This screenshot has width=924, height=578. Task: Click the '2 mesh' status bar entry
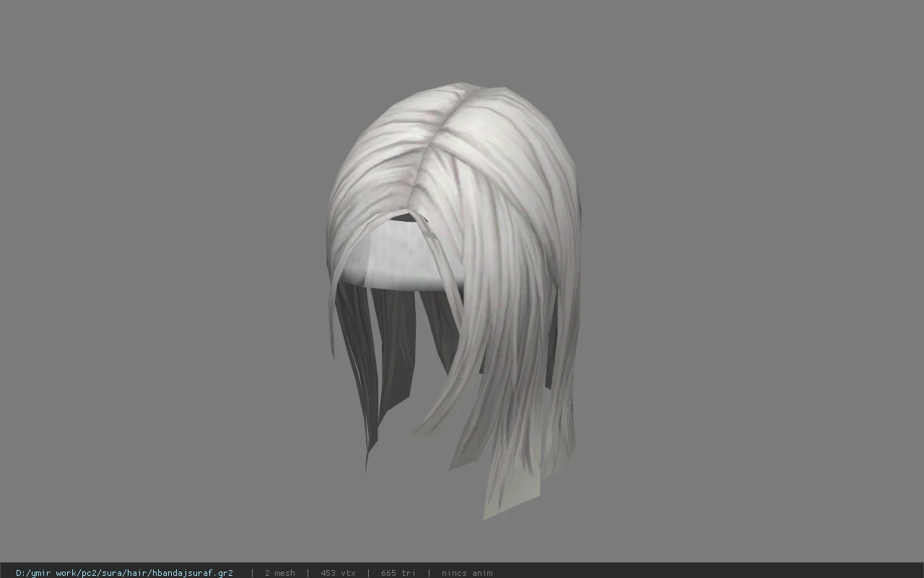[x=279, y=573]
